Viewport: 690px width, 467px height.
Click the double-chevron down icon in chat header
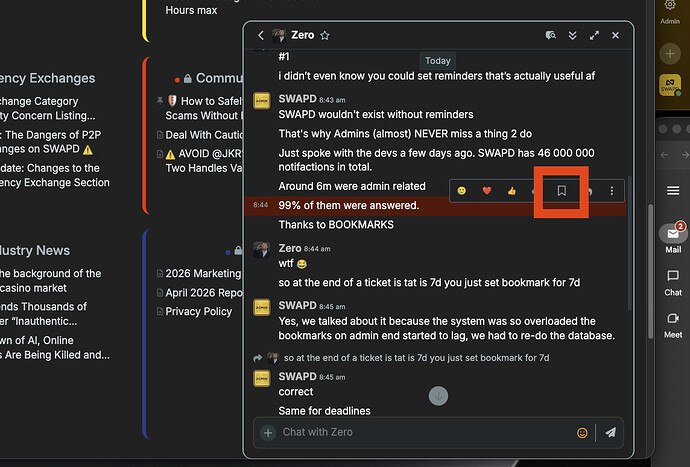573,35
